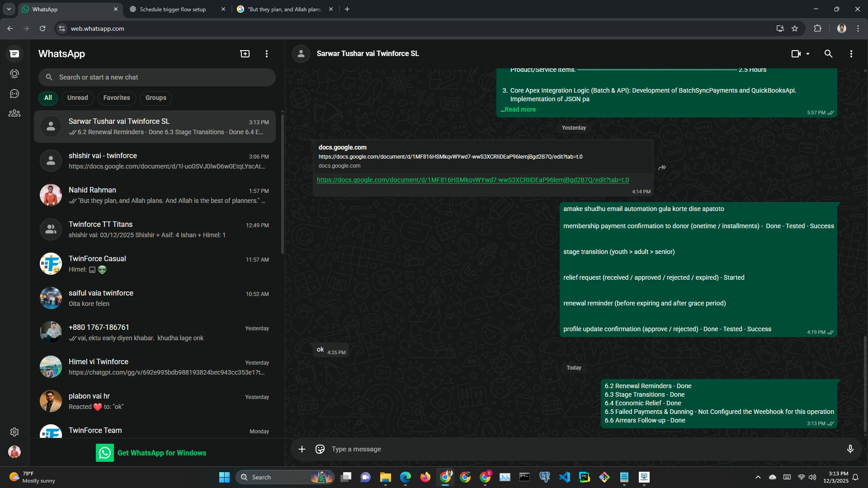Start voice message with microphone icon
This screenshot has width=868, height=488.
(x=850, y=449)
